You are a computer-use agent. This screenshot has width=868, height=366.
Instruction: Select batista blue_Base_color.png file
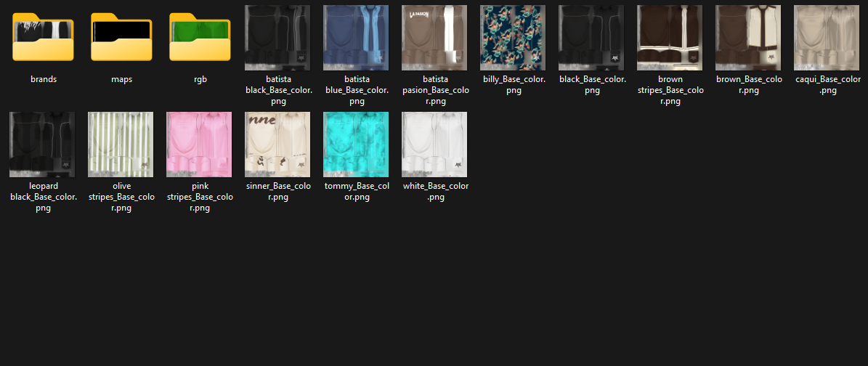(356, 38)
